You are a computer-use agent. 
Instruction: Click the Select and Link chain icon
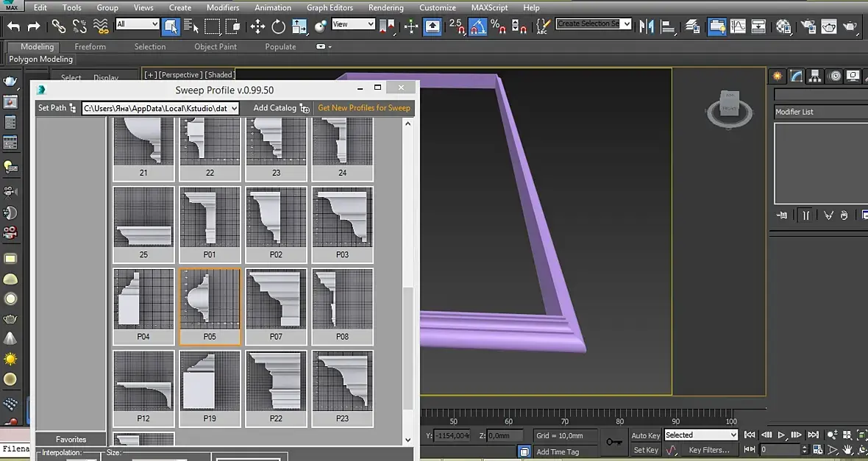(59, 26)
